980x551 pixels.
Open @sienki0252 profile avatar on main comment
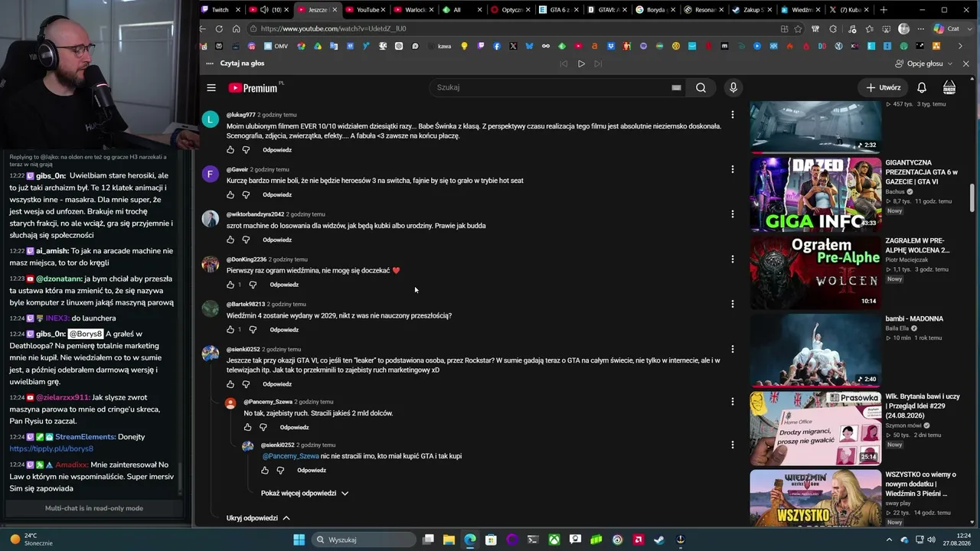coord(211,354)
